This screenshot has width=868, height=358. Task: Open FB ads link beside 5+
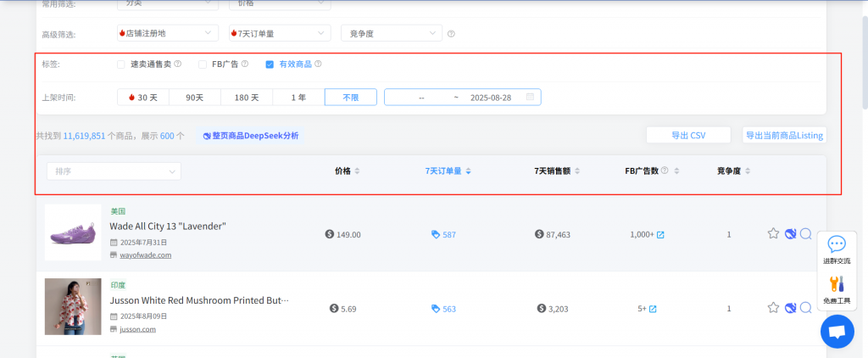[653, 309]
